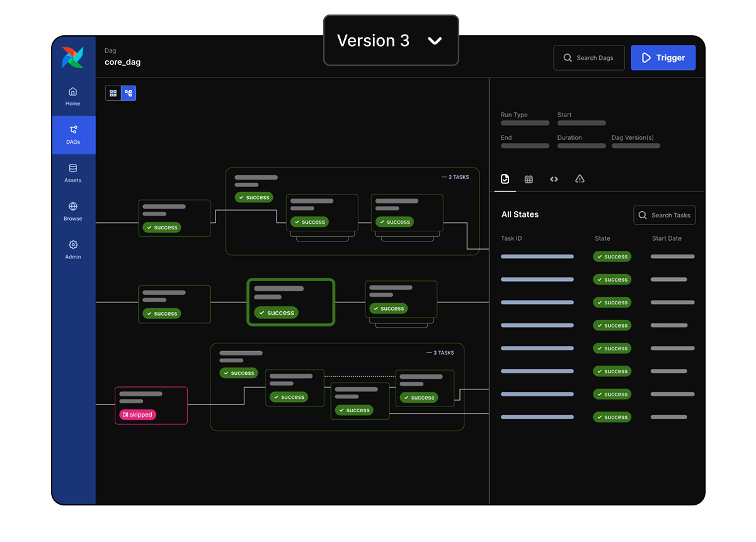Select the code tab icon
This screenshot has height=542, width=756.
(554, 179)
